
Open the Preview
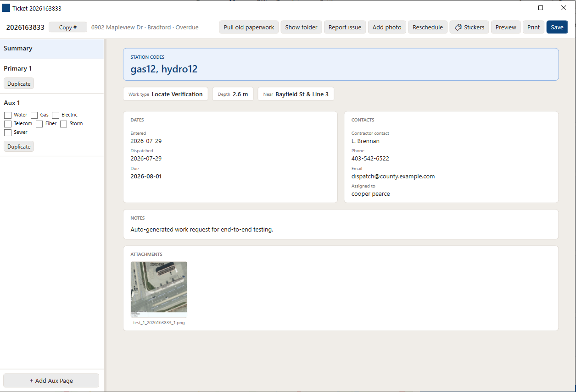click(x=506, y=27)
